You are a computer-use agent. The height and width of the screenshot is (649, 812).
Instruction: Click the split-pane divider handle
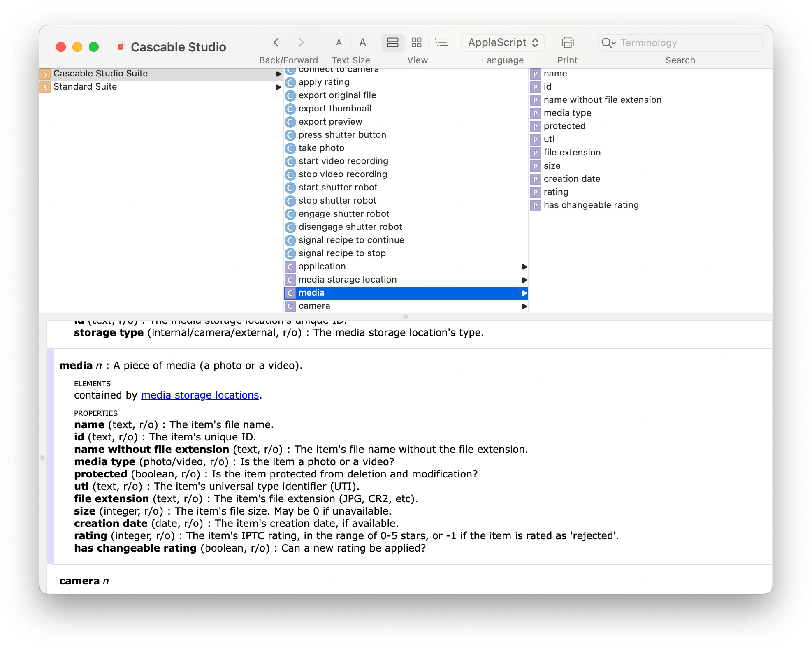tap(406, 317)
